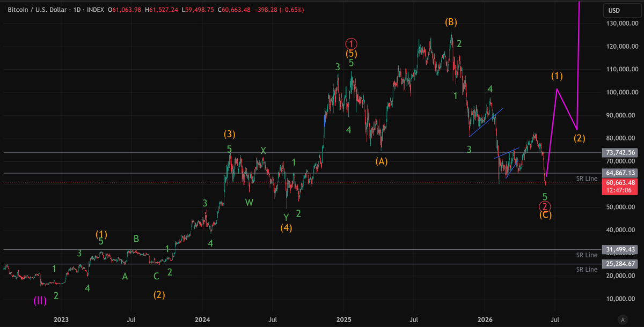Click the 10,000.00 price axis label

point(620,299)
